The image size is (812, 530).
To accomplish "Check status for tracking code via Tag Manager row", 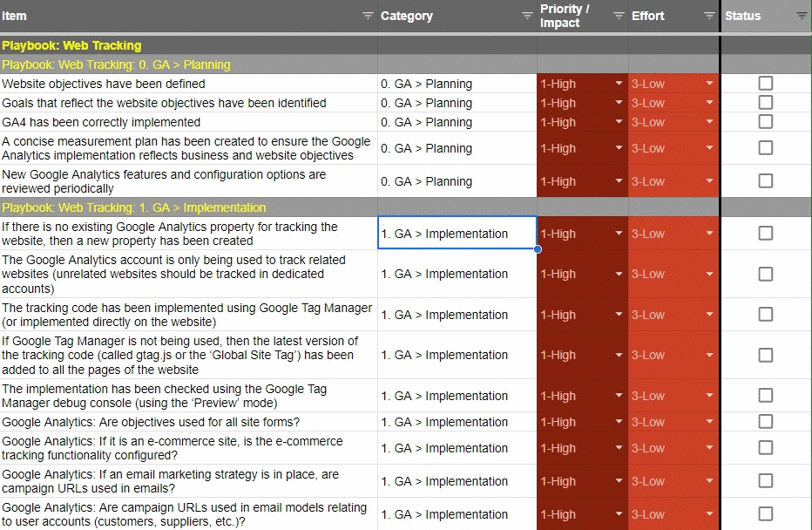I will 766,315.
